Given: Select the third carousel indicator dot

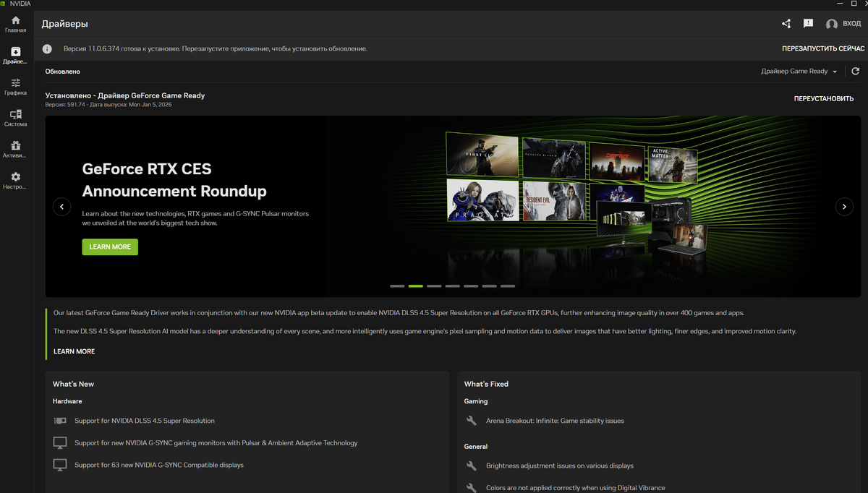Looking at the screenshot, I should (x=434, y=286).
